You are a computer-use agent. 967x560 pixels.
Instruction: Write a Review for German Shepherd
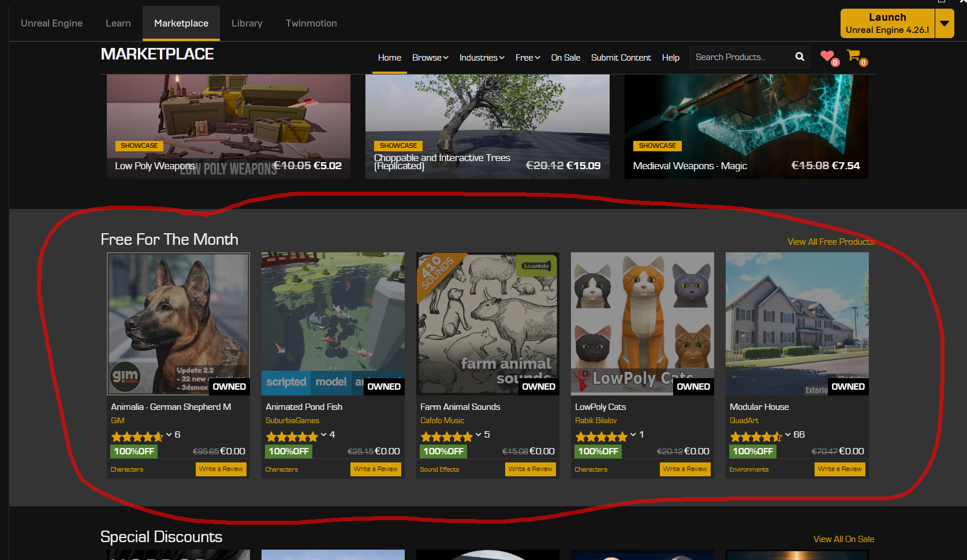(x=221, y=469)
